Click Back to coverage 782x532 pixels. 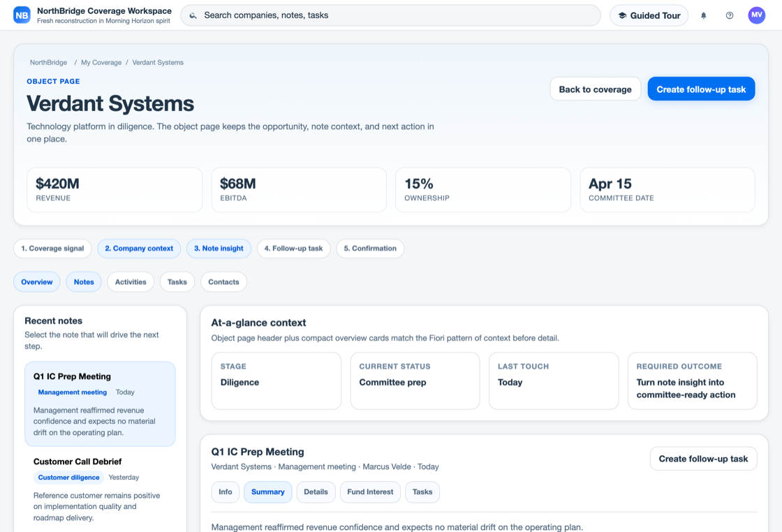[596, 89]
